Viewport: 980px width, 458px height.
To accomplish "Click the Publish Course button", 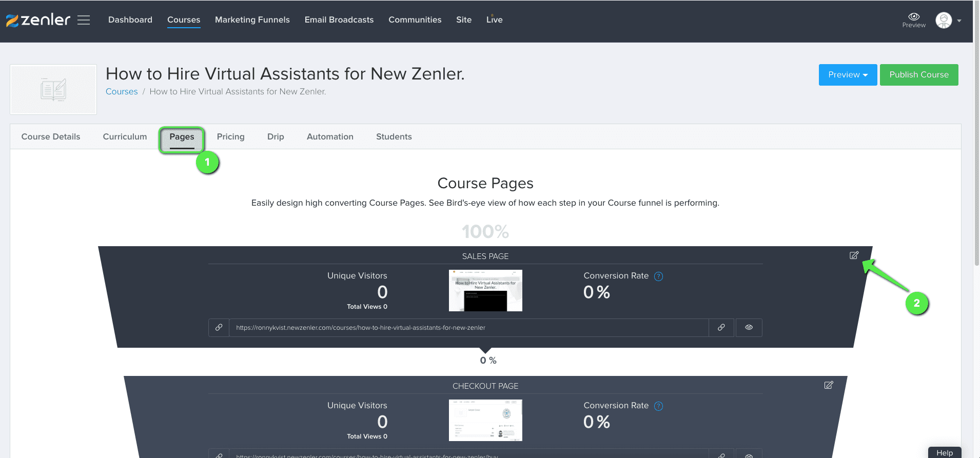I will click(919, 75).
